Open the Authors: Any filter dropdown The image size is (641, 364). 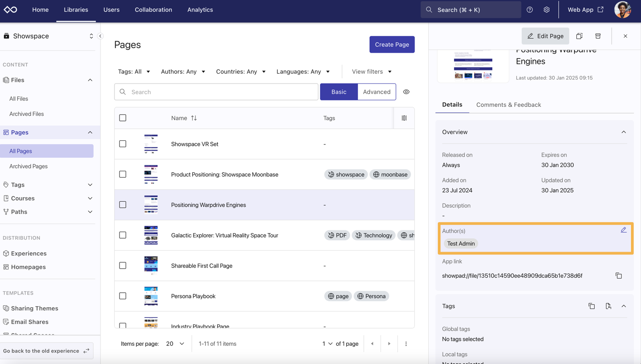183,72
